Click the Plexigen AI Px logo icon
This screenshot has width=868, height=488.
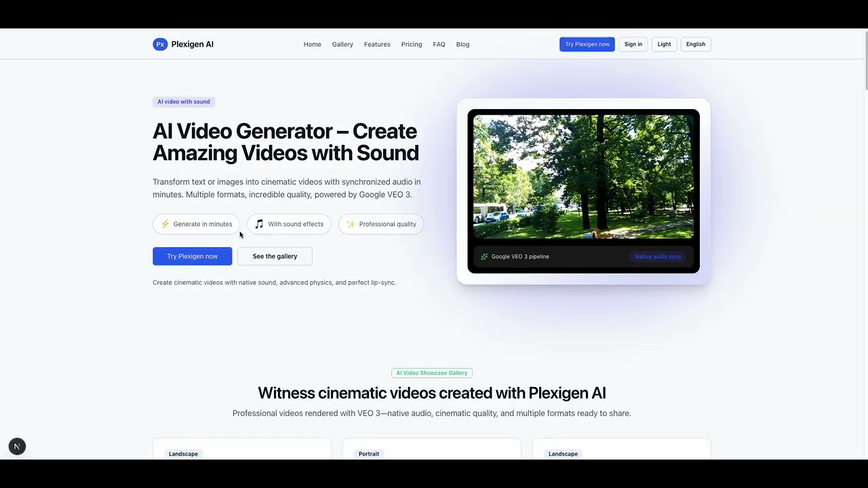coord(160,44)
